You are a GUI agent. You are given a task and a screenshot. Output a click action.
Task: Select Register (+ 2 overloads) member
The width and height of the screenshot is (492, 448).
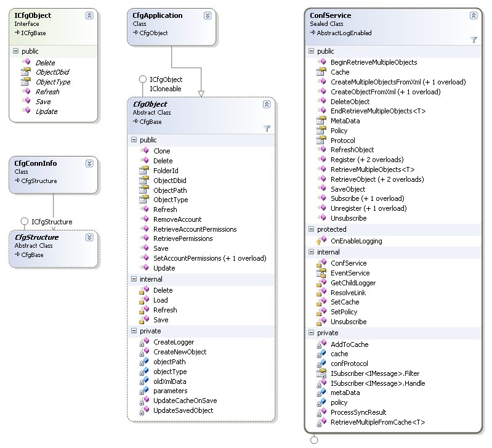point(367,160)
